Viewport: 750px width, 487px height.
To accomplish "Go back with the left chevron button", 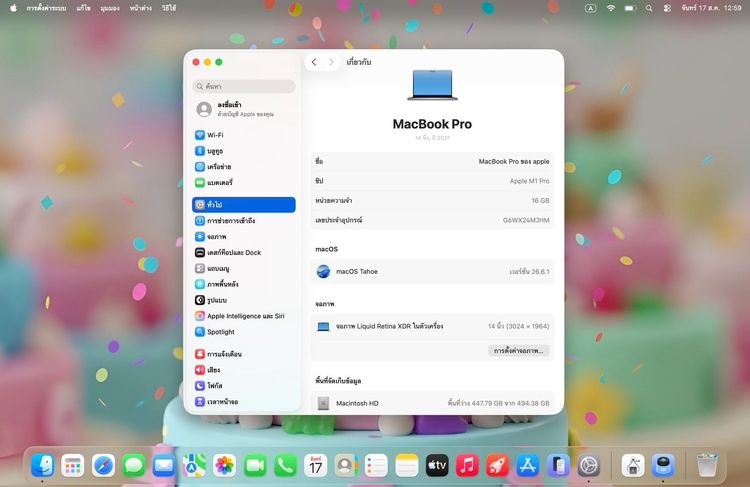I will coord(314,62).
